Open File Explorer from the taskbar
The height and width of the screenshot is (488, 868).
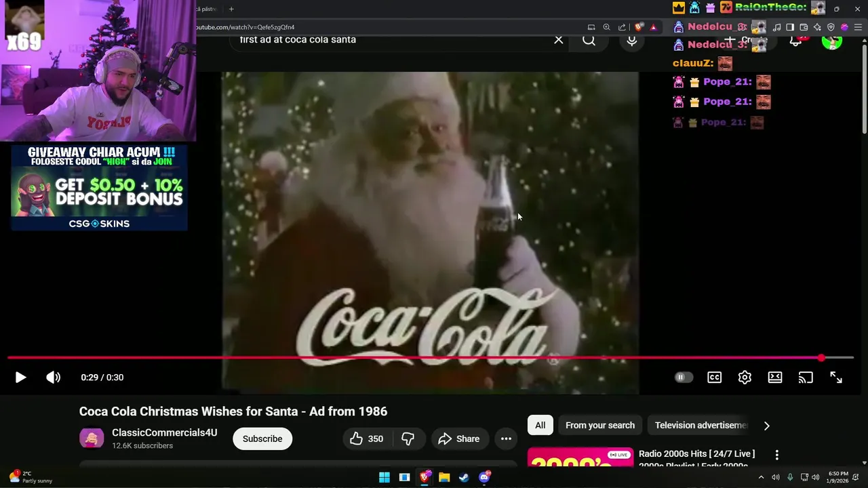pyautogui.click(x=444, y=477)
